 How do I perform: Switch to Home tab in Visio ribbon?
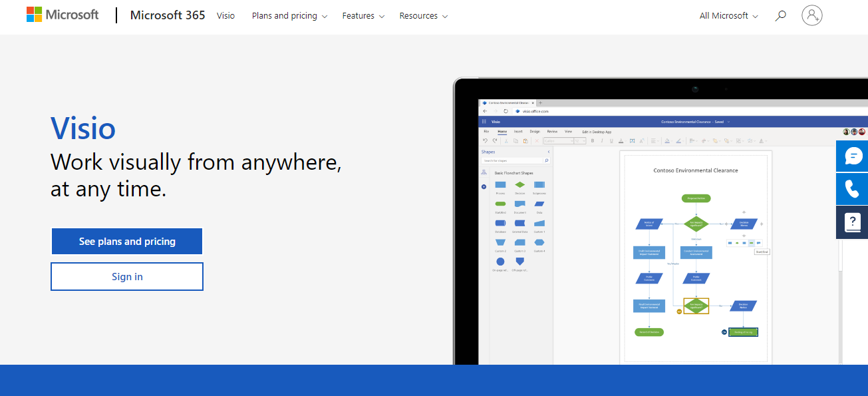point(502,131)
